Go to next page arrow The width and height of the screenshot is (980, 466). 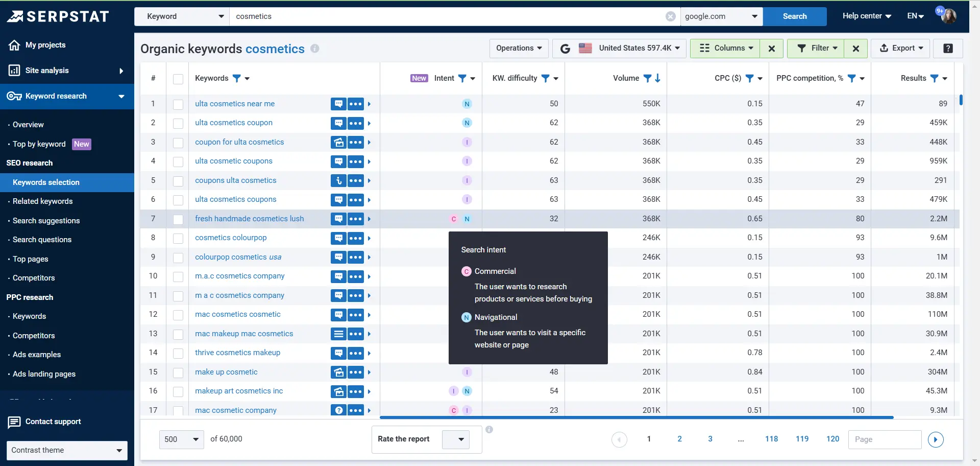coord(935,439)
